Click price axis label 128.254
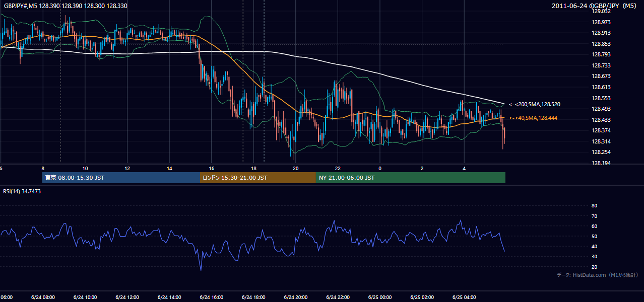 point(601,152)
